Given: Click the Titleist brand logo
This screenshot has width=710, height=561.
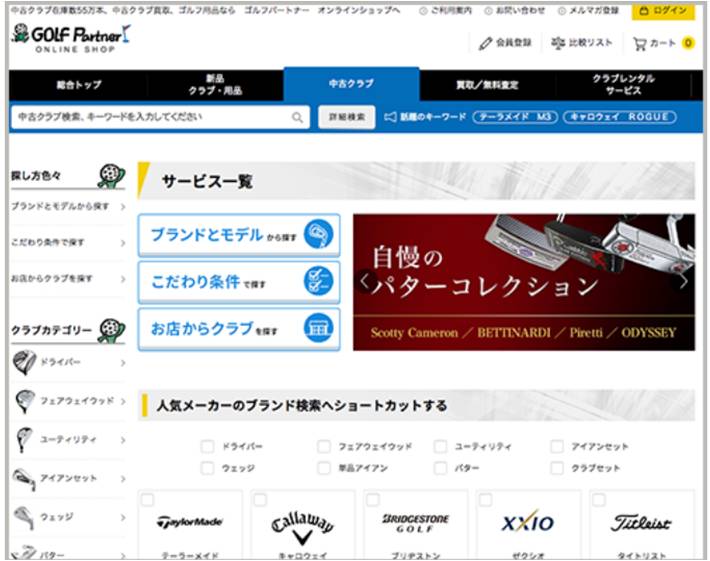Looking at the screenshot, I should [641, 523].
